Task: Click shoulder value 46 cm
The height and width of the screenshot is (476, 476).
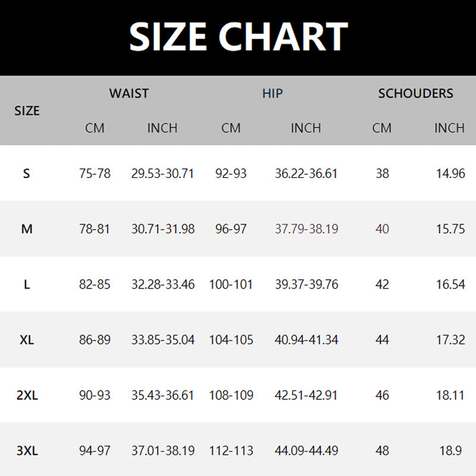Action: (382, 395)
